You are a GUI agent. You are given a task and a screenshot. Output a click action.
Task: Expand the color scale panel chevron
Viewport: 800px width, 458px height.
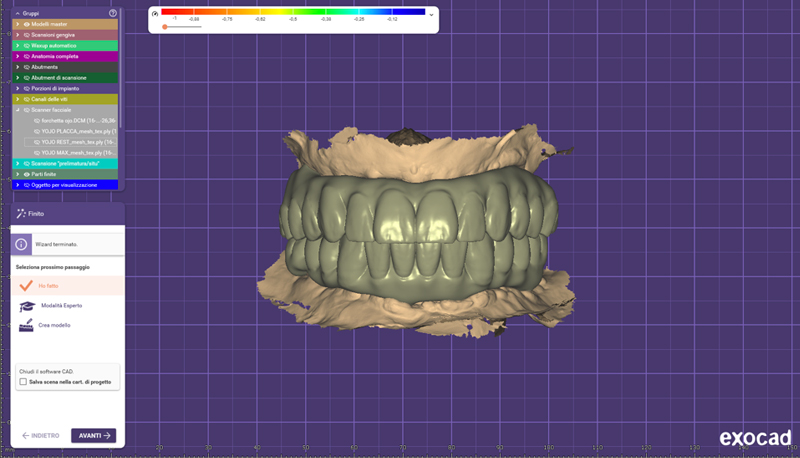click(x=431, y=15)
